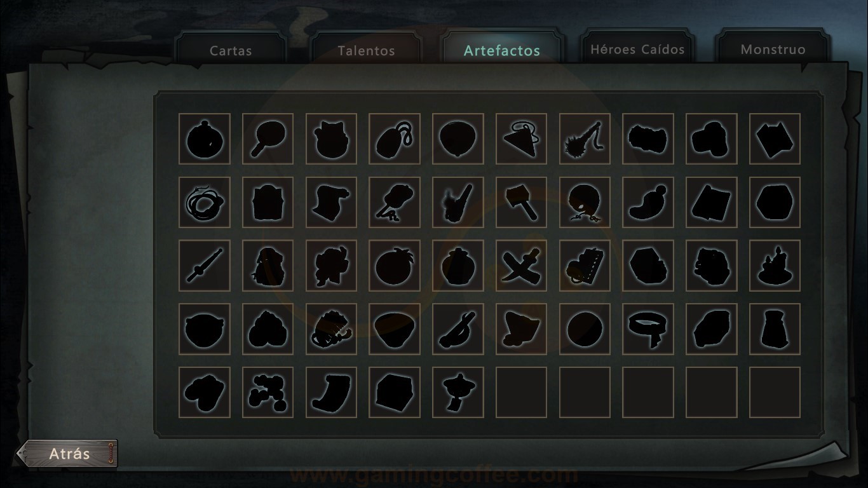Select the Héroes Caídos tab
The height and width of the screenshot is (488, 868).
(x=637, y=48)
